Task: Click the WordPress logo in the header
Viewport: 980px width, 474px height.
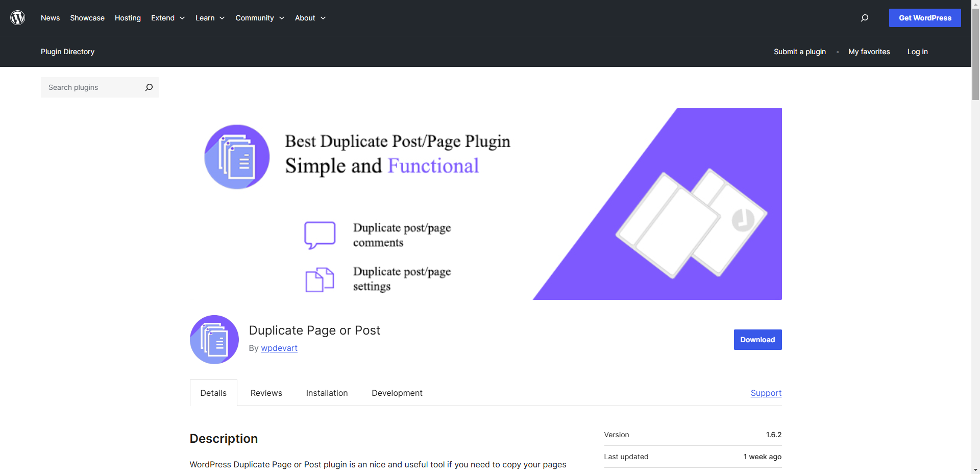Action: tap(18, 18)
